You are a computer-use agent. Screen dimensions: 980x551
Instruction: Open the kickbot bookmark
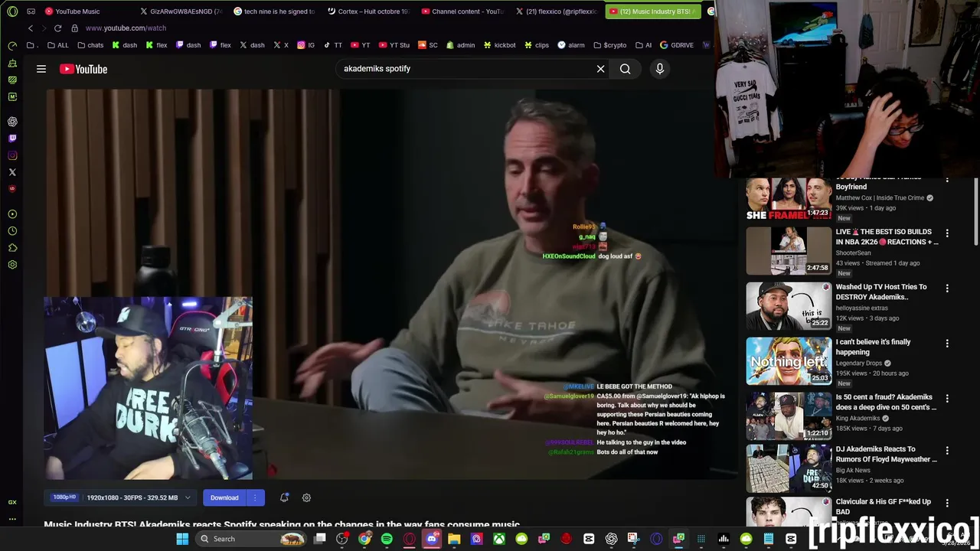point(499,45)
